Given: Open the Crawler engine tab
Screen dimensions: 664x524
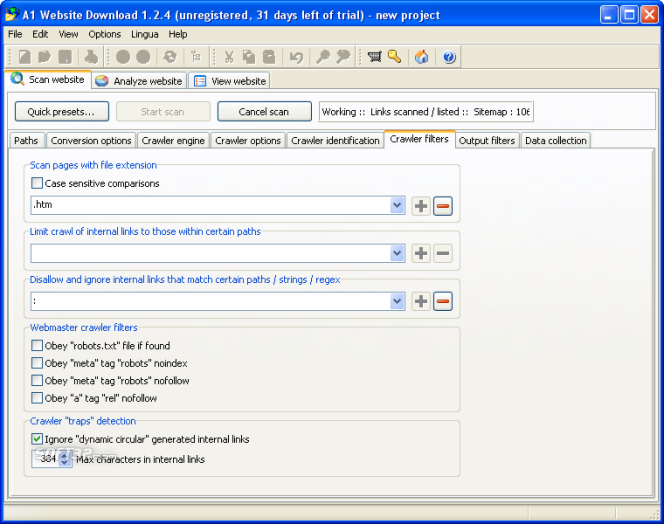Looking at the screenshot, I should tap(173, 141).
